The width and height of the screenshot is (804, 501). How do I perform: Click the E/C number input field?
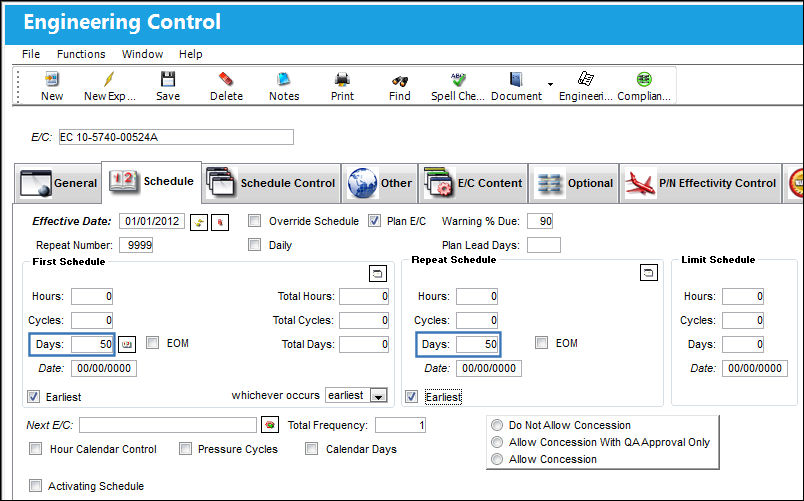(176, 137)
